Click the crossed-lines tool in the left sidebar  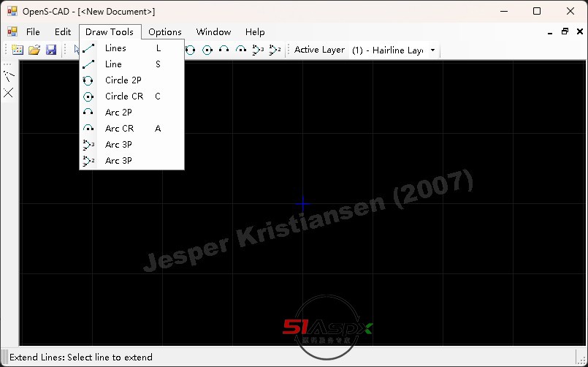8,92
